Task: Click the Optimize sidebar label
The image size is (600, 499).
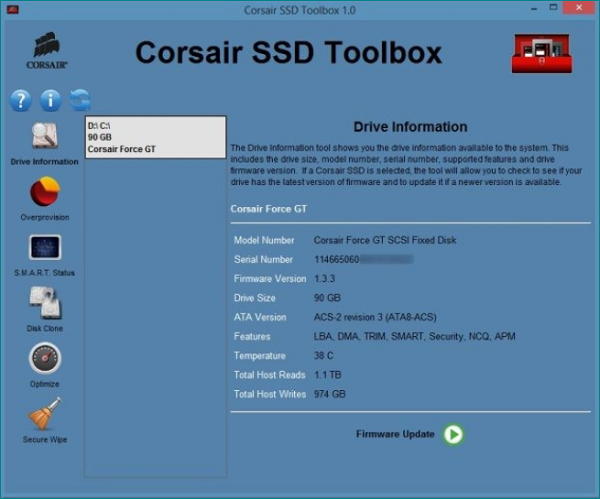Action: point(44,384)
